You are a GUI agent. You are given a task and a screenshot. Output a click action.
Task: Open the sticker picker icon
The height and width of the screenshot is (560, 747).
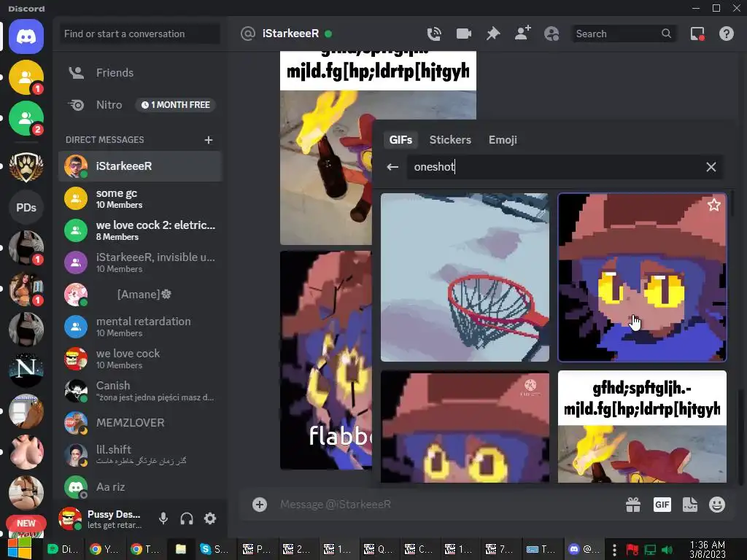(x=690, y=505)
